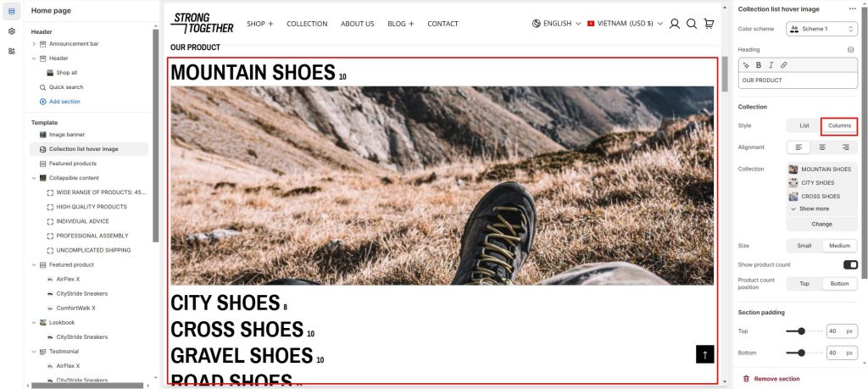868x389 pixels.
Task: Toggle Show product count switch
Action: (849, 264)
